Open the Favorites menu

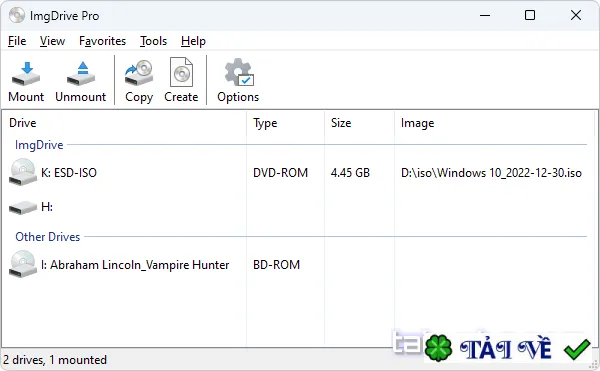(x=103, y=41)
